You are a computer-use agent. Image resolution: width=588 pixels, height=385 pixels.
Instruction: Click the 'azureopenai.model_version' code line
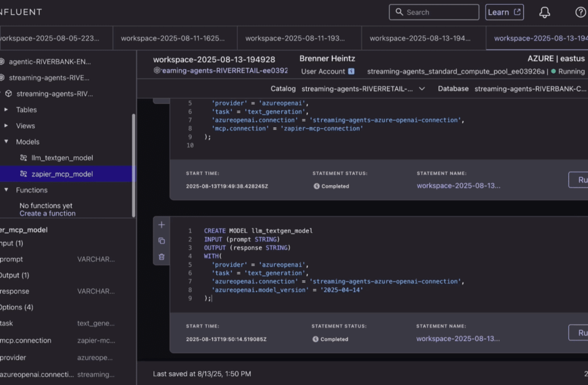(287, 290)
